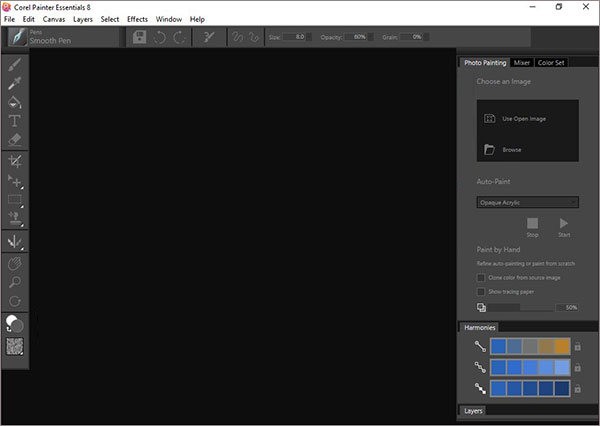600x426 pixels.
Task: Swap main and additional colors via arrows
Action: click(9, 329)
